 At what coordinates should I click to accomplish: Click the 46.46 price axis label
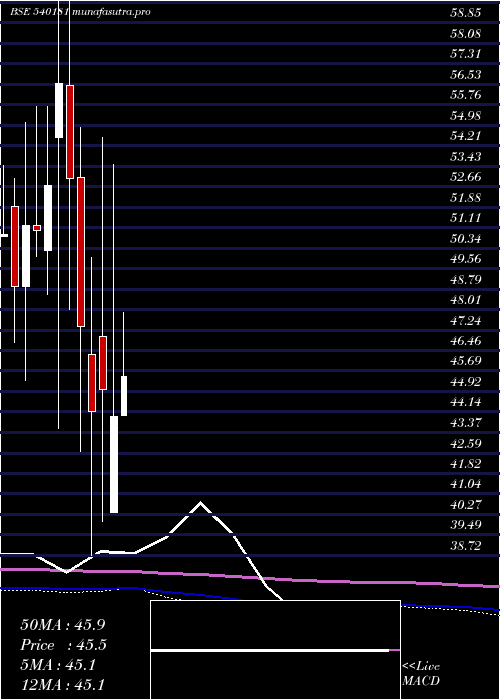coord(465,341)
